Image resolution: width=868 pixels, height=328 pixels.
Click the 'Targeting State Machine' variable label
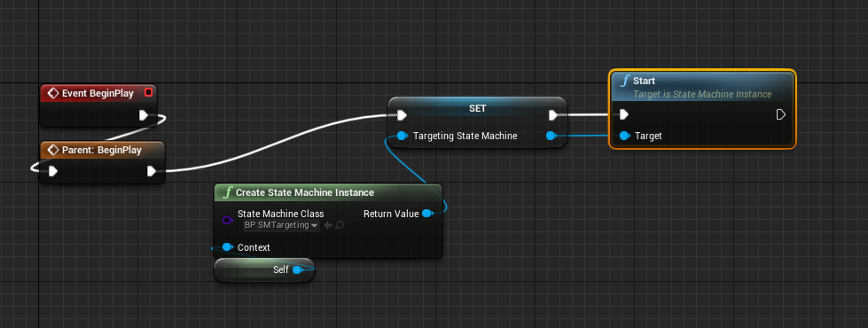(465, 136)
